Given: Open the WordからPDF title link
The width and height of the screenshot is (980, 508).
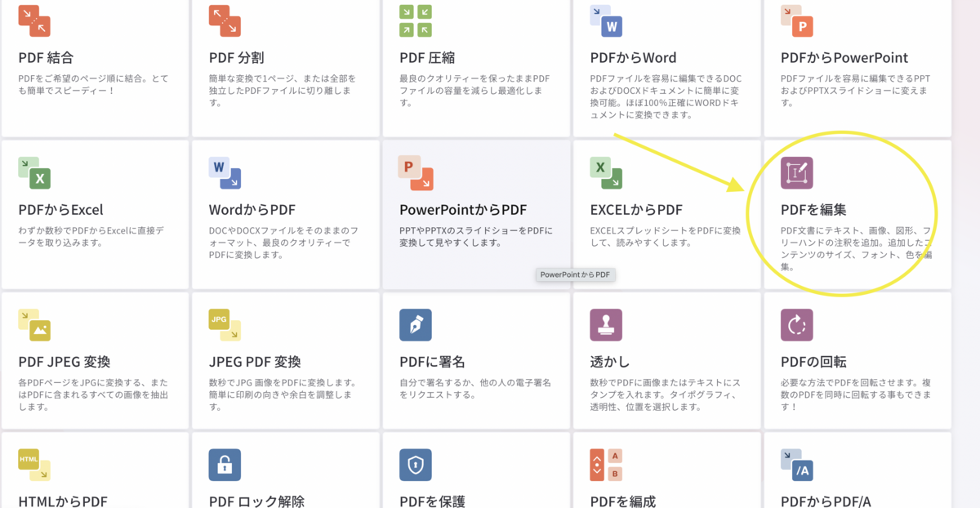Looking at the screenshot, I should (x=252, y=210).
